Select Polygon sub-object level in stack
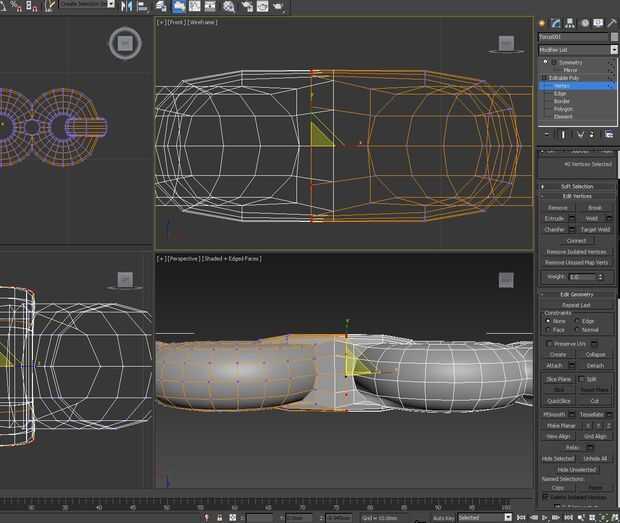Viewport: 620px width, 523px height. click(562, 109)
